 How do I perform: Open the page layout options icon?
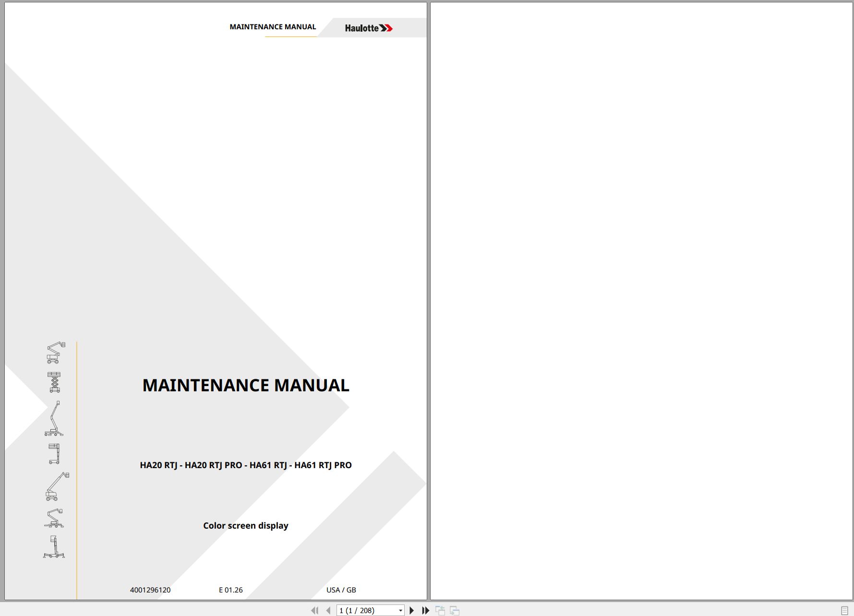click(844, 610)
